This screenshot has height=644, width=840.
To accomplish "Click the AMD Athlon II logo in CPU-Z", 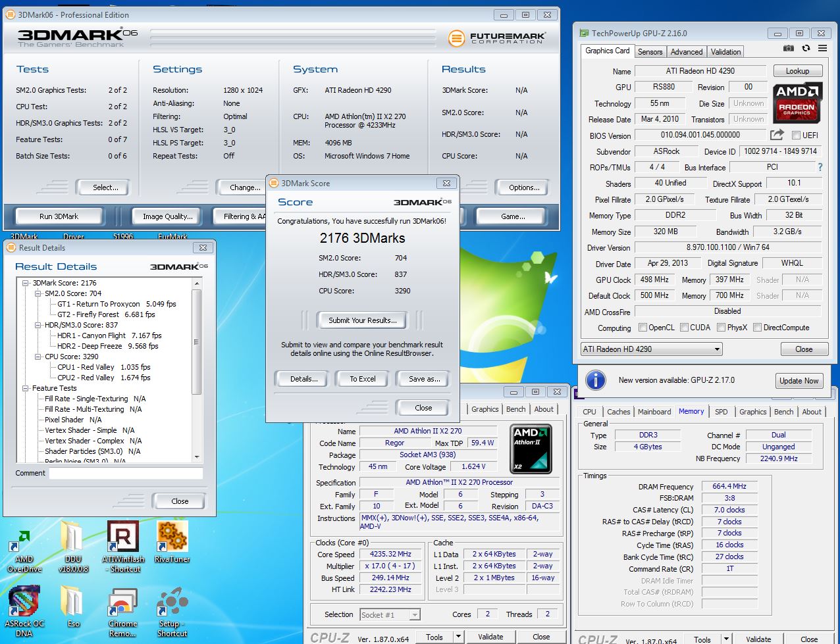I will point(531,449).
